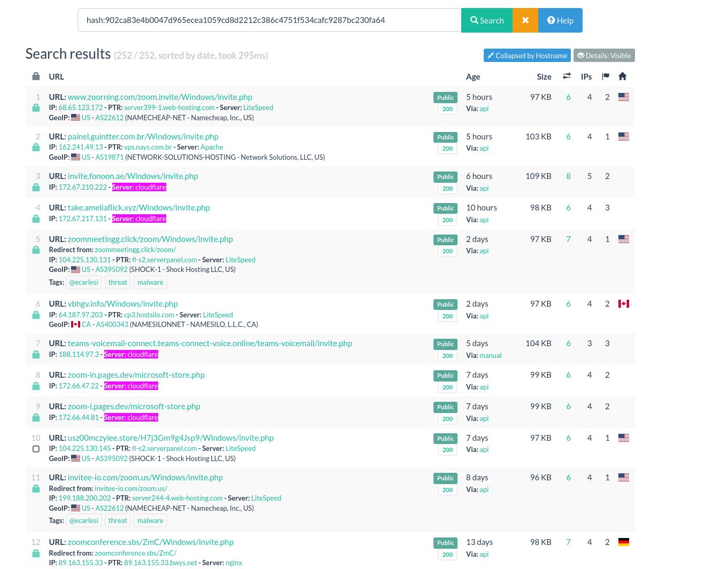Click the IPs column header

pos(586,77)
